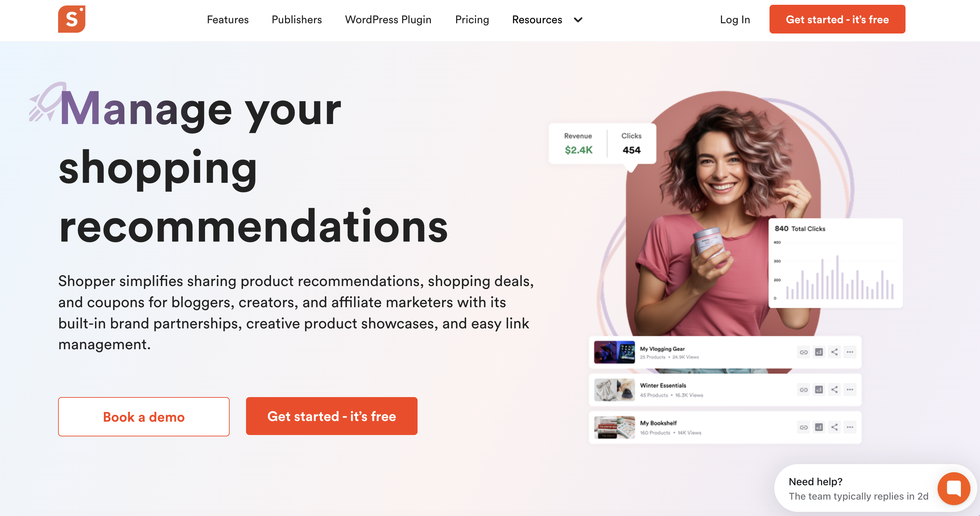
Task: Expand the Resources dropdown chevron
Action: (x=578, y=20)
